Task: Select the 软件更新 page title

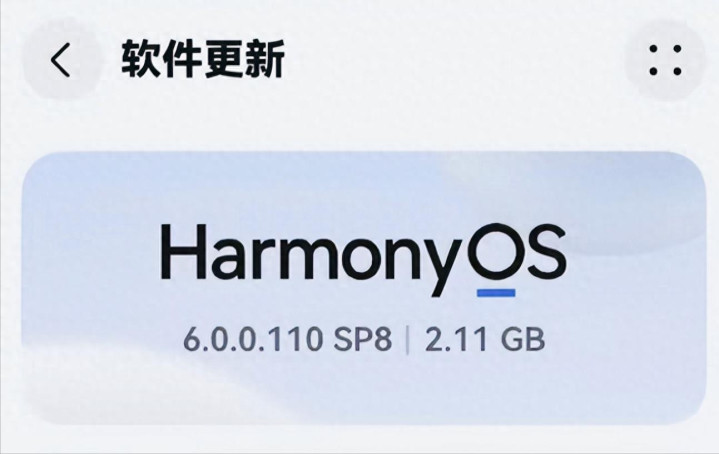Action: pyautogui.click(x=203, y=59)
